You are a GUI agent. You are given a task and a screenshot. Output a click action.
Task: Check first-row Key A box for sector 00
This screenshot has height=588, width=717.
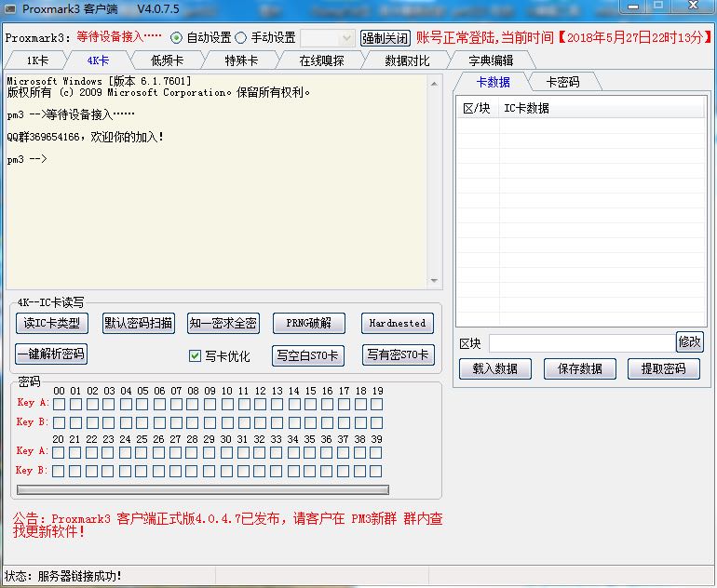click(x=59, y=404)
